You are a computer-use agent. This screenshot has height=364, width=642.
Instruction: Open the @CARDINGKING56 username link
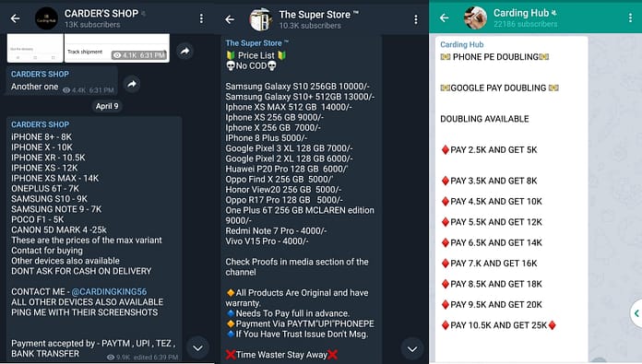pos(109,291)
